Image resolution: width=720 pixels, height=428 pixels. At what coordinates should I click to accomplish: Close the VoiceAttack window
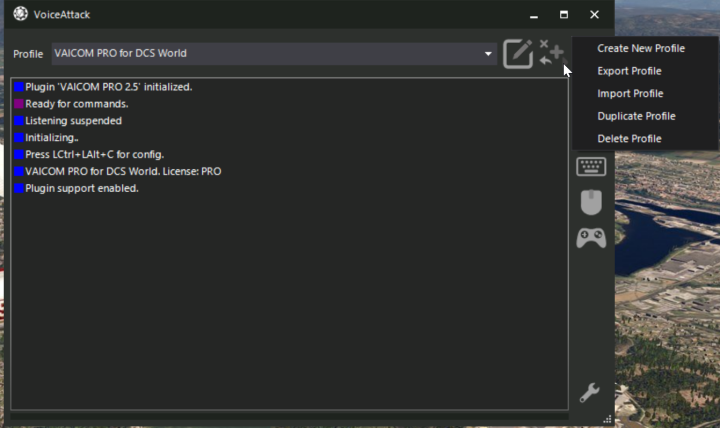coord(594,15)
